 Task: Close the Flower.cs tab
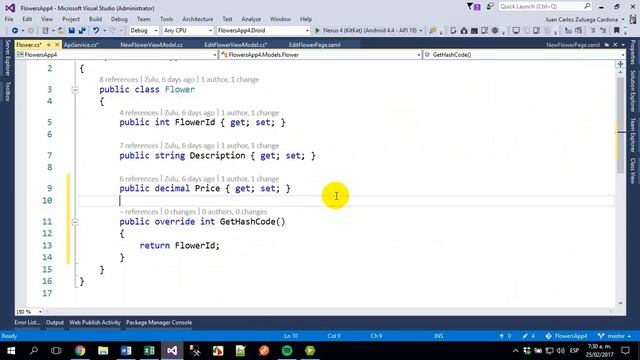click(x=57, y=44)
